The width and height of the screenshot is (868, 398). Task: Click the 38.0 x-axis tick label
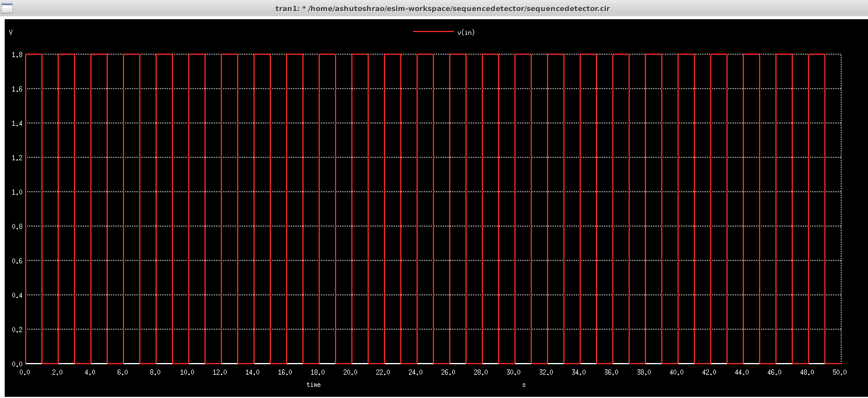click(x=644, y=372)
